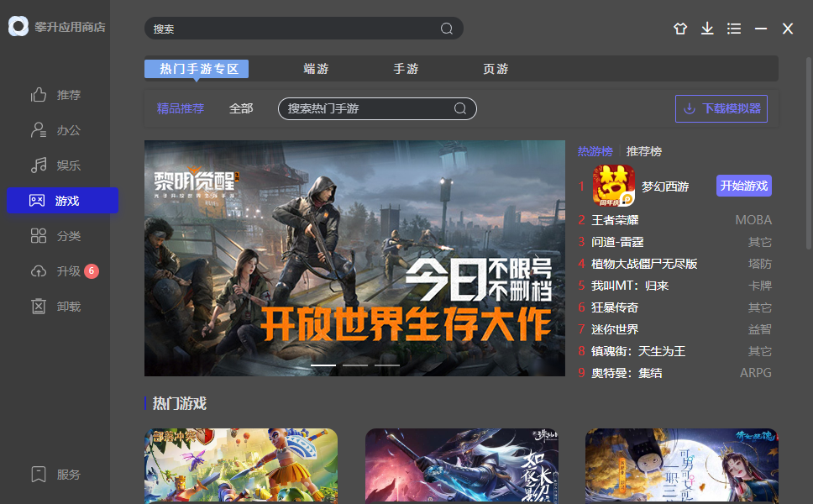This screenshot has width=813, height=504.
Task: Click the 黎明觉醒 banner image
Action: pyautogui.click(x=354, y=258)
